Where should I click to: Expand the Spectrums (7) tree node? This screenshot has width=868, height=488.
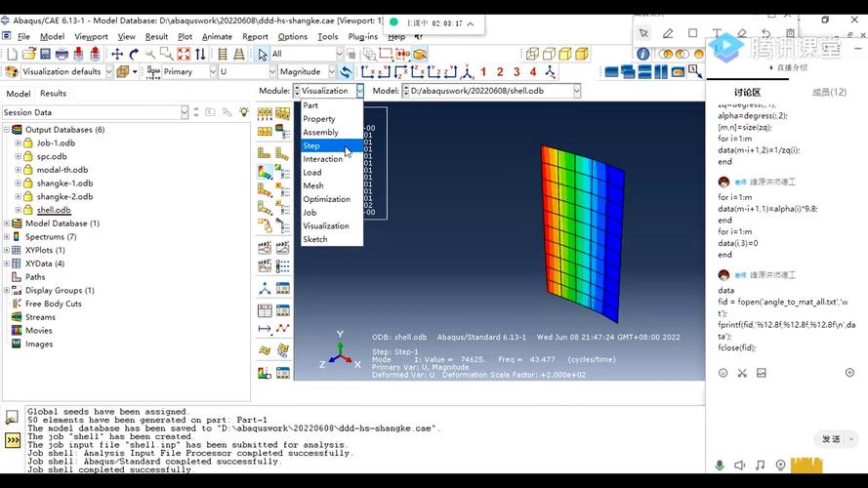(x=7, y=237)
